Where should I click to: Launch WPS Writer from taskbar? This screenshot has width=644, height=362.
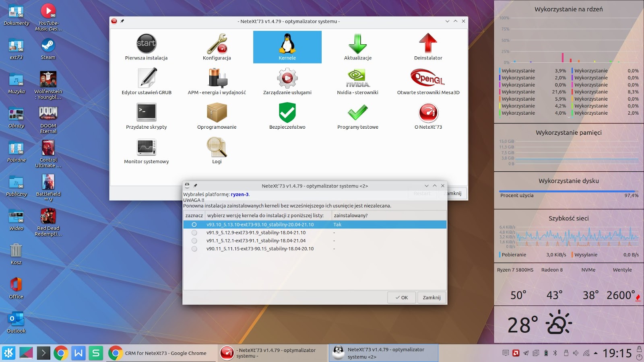click(x=78, y=353)
